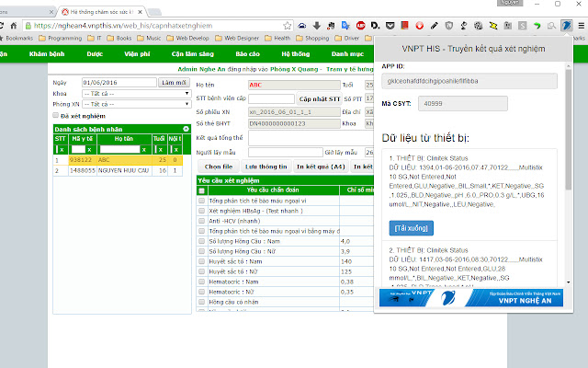The height and width of the screenshot is (368, 588).
Task: Select patient row with Mã y tế 938122
Action: (119, 160)
